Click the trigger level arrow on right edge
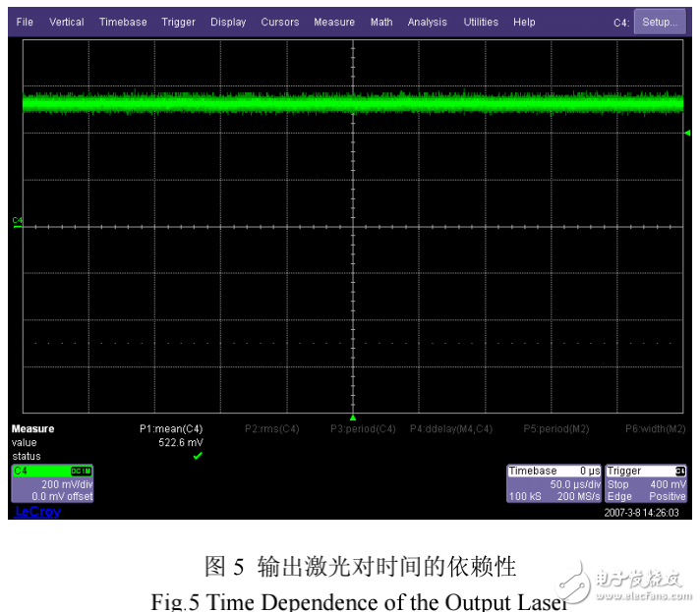 [x=687, y=133]
